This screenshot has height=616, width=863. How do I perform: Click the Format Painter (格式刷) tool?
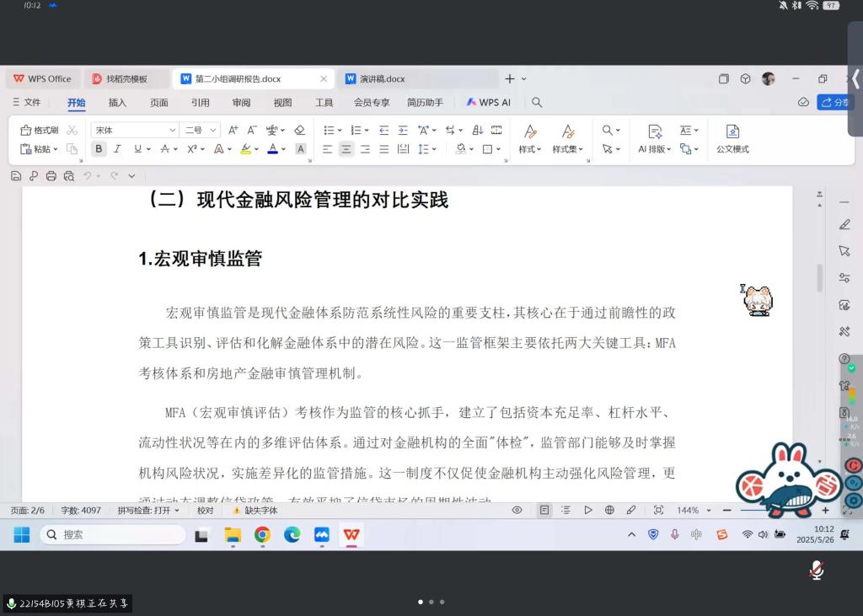(39, 130)
